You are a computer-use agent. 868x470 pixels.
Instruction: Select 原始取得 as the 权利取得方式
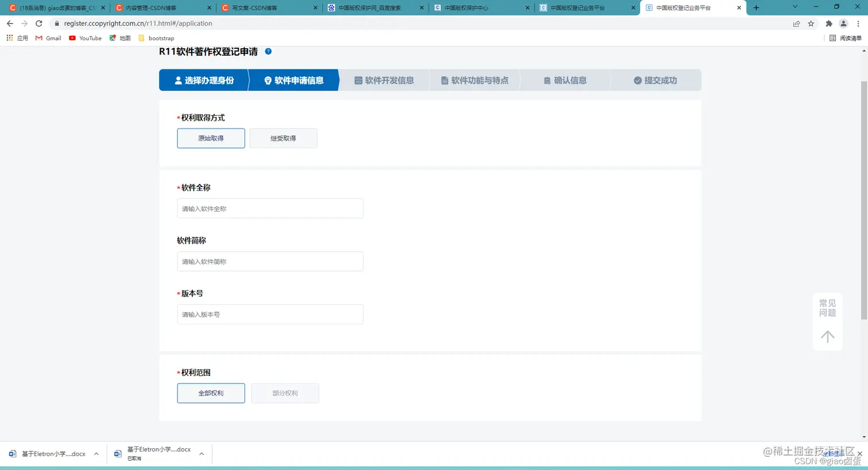point(211,138)
